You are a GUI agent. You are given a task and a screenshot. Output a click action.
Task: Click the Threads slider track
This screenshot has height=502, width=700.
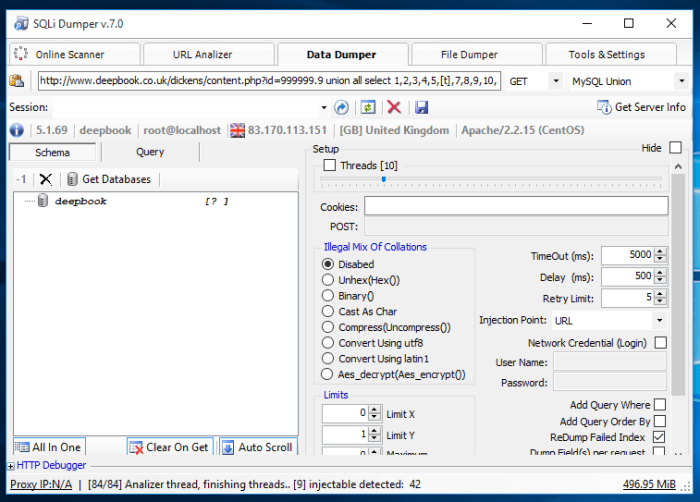490,180
